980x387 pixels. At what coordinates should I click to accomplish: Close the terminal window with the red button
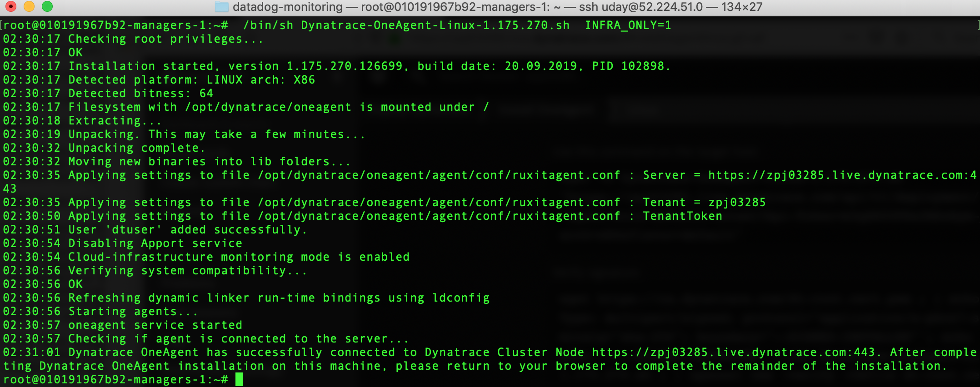click(x=11, y=6)
